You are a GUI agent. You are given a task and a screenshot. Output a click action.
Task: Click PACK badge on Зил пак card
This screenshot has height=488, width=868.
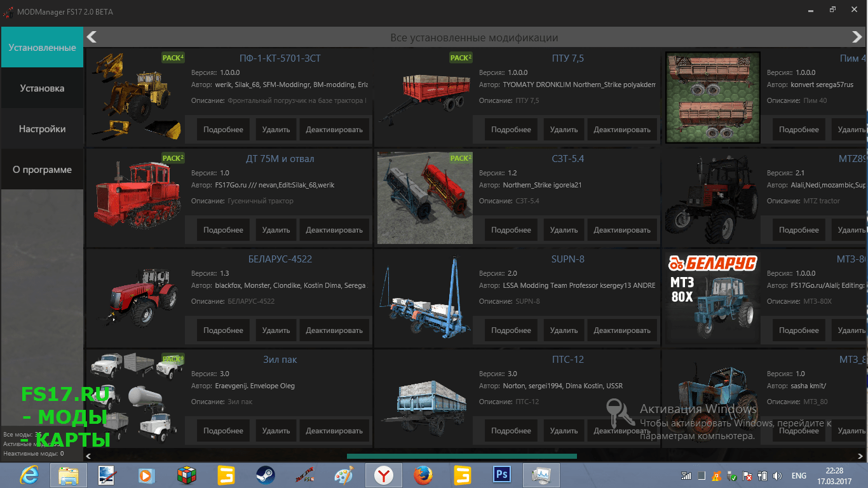tap(173, 358)
